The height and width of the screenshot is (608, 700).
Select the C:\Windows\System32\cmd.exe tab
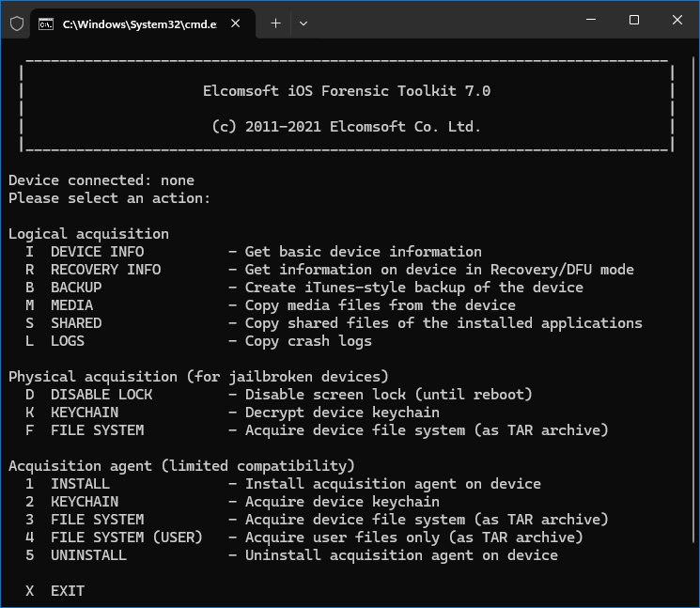142,23
